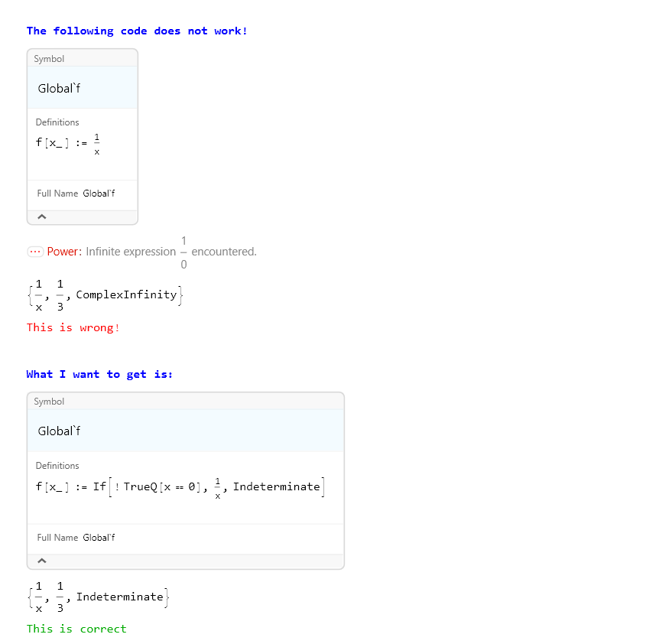Image resolution: width=669 pixels, height=644 pixels.
Task: Open the Power message ellipsis menu
Action: [x=35, y=252]
